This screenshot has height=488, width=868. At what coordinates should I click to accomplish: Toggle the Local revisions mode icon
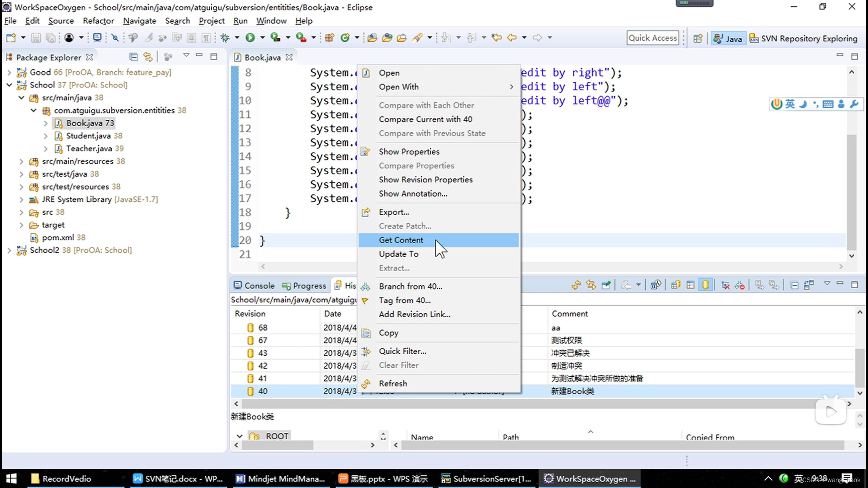tap(690, 285)
